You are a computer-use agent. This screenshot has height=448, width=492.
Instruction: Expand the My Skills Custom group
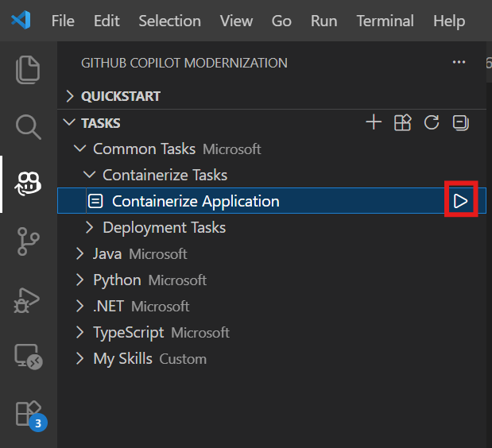[x=79, y=358]
